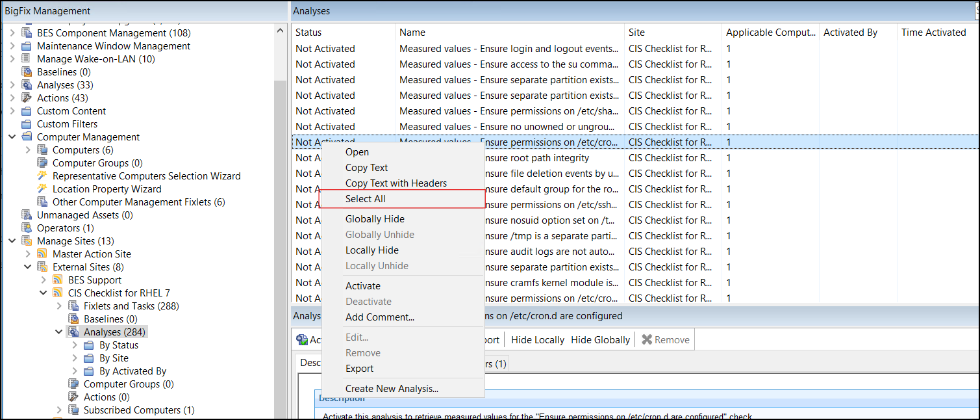Click the BES Support feed icon

(x=58, y=280)
